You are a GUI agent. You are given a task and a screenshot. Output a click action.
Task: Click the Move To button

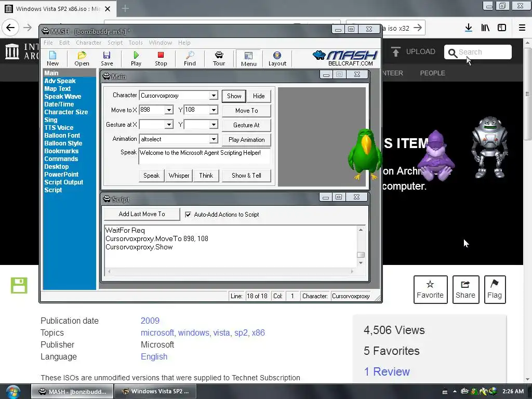pyautogui.click(x=247, y=111)
